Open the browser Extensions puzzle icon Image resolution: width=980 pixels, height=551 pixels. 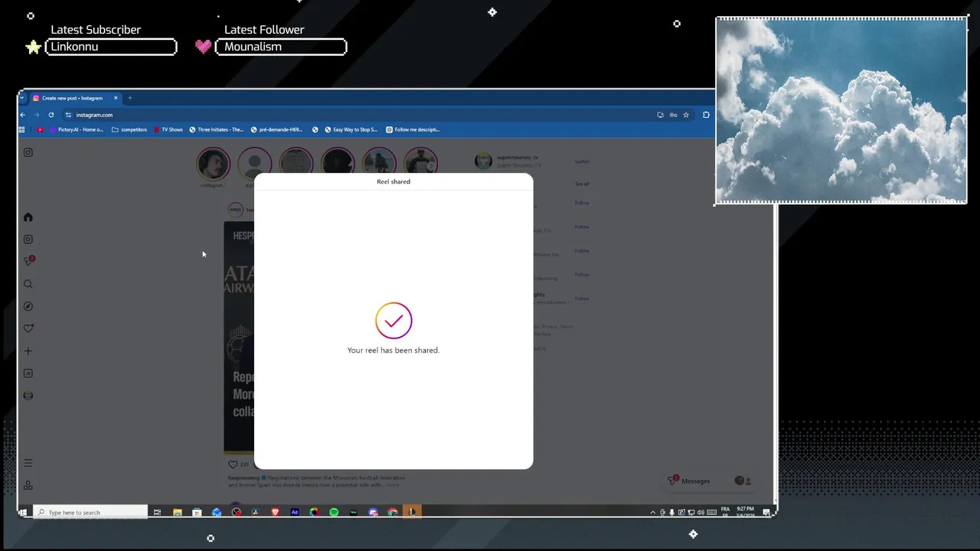coord(706,115)
